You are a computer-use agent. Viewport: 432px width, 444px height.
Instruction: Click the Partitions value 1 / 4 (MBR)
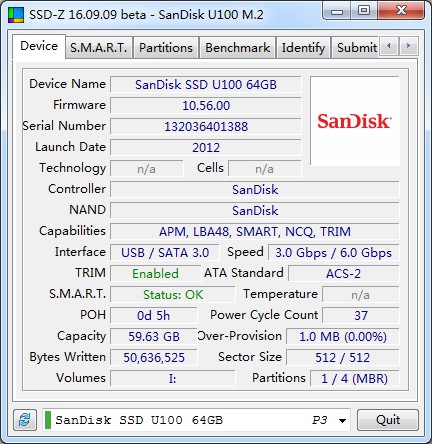(x=354, y=379)
